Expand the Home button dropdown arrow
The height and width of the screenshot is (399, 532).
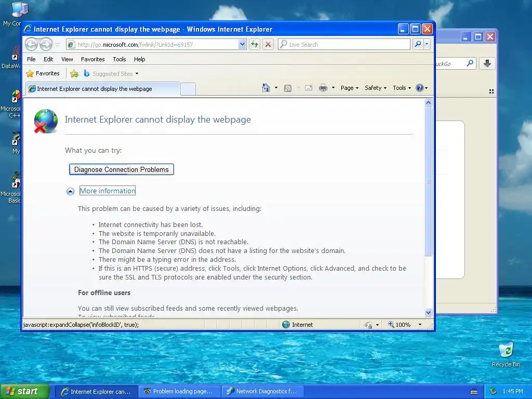[276, 88]
